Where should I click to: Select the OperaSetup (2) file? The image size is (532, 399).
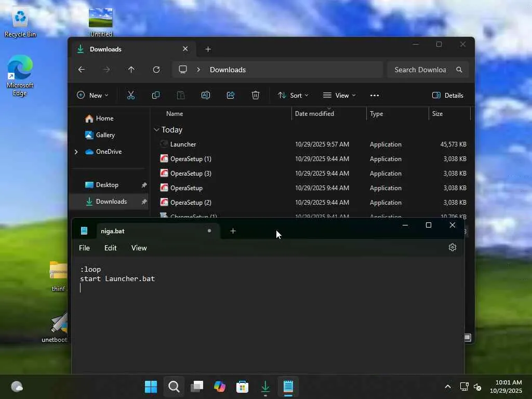click(312, 203)
